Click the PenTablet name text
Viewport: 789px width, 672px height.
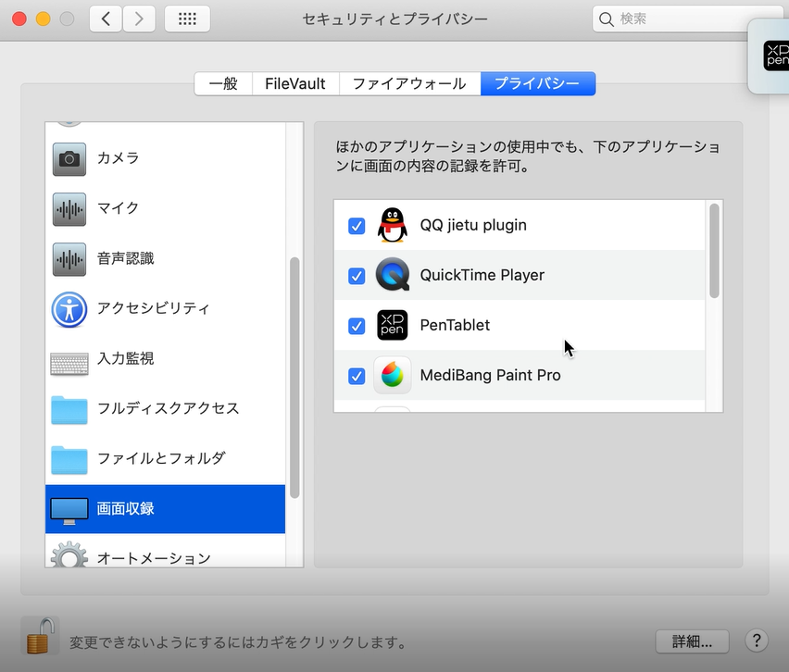pos(455,325)
